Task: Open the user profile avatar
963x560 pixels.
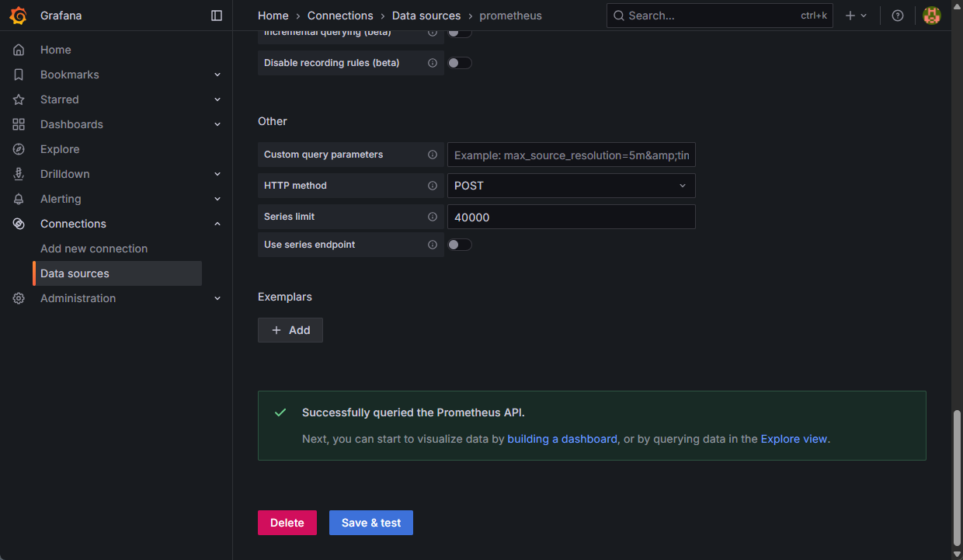Action: [x=932, y=16]
